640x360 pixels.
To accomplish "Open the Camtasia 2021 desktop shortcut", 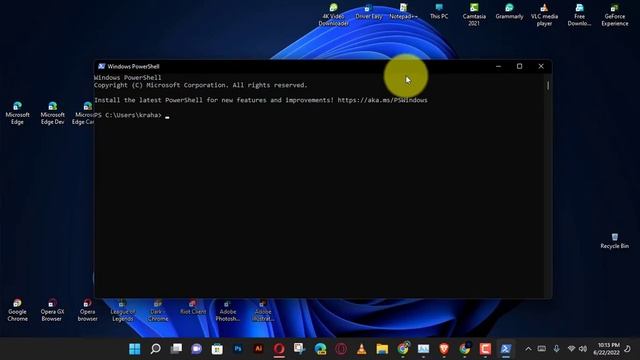I will (474, 15).
